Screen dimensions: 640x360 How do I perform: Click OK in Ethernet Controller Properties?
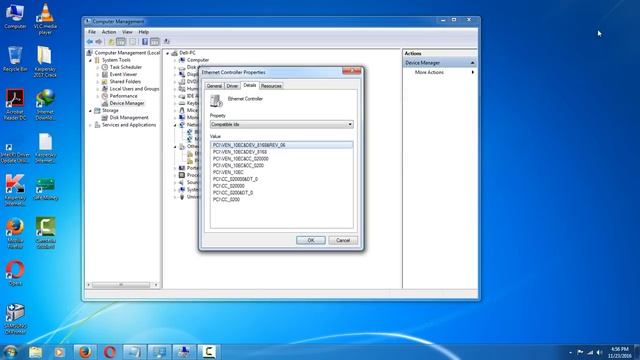[x=311, y=240]
